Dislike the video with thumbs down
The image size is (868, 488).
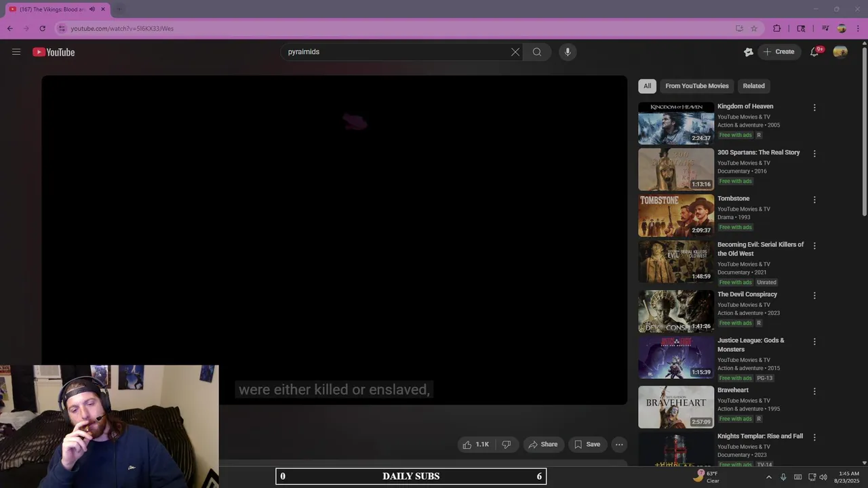pos(507,445)
